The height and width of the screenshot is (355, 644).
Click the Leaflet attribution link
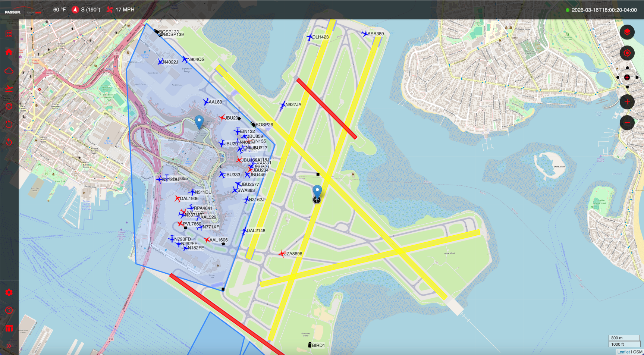click(623, 352)
